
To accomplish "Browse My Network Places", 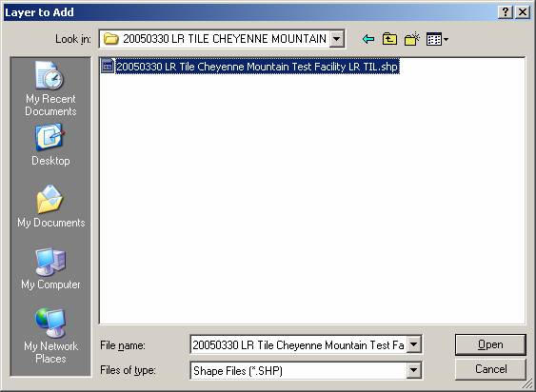I will 50,336.
